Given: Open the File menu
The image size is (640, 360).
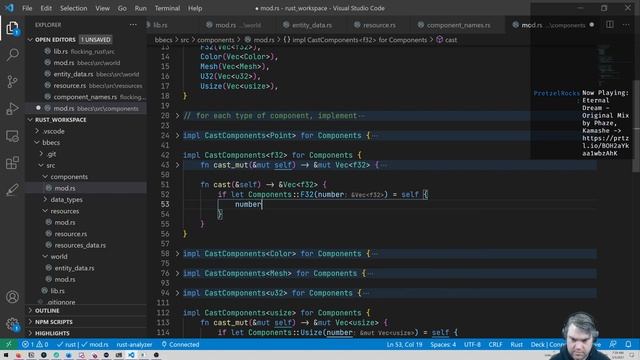Looking at the screenshot, I should (x=27, y=8).
